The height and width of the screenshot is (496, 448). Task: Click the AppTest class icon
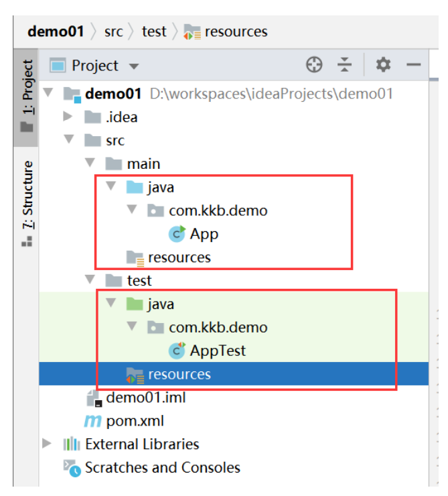pyautogui.click(x=177, y=351)
